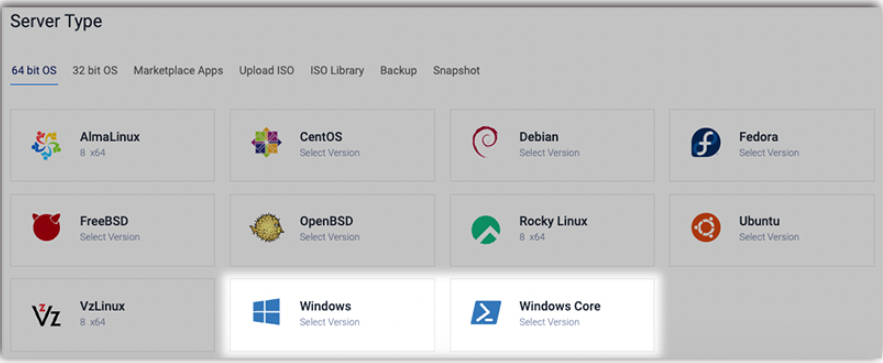Select the Windows Core card title
Viewport: 883px width, 363px height.
click(x=560, y=306)
